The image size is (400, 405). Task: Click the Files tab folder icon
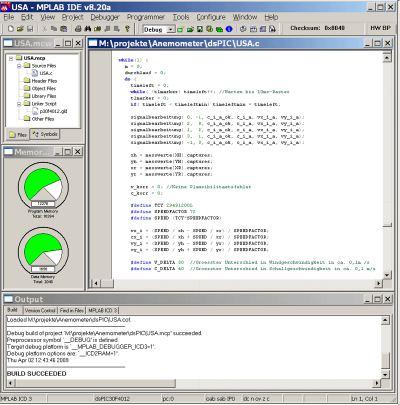coord(12,135)
